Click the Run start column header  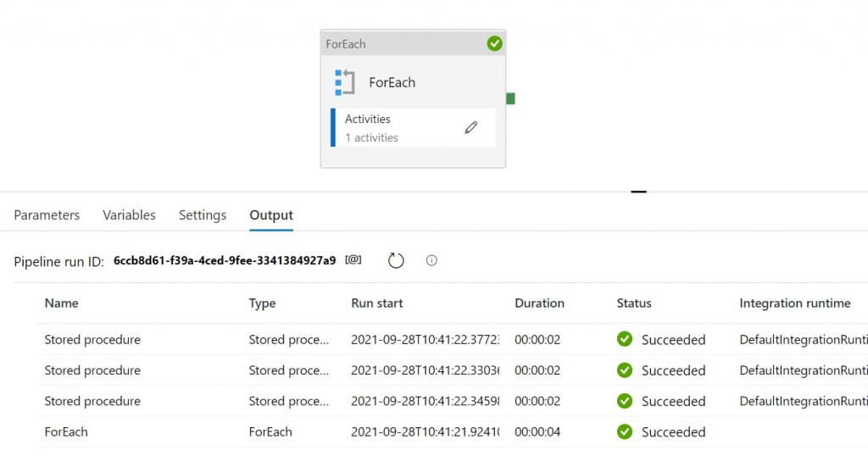point(377,303)
